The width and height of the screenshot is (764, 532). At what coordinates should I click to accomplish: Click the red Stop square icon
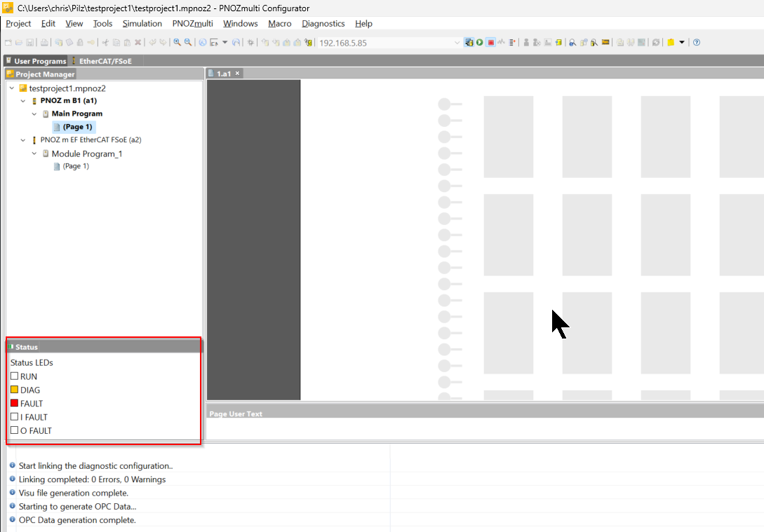(x=490, y=42)
